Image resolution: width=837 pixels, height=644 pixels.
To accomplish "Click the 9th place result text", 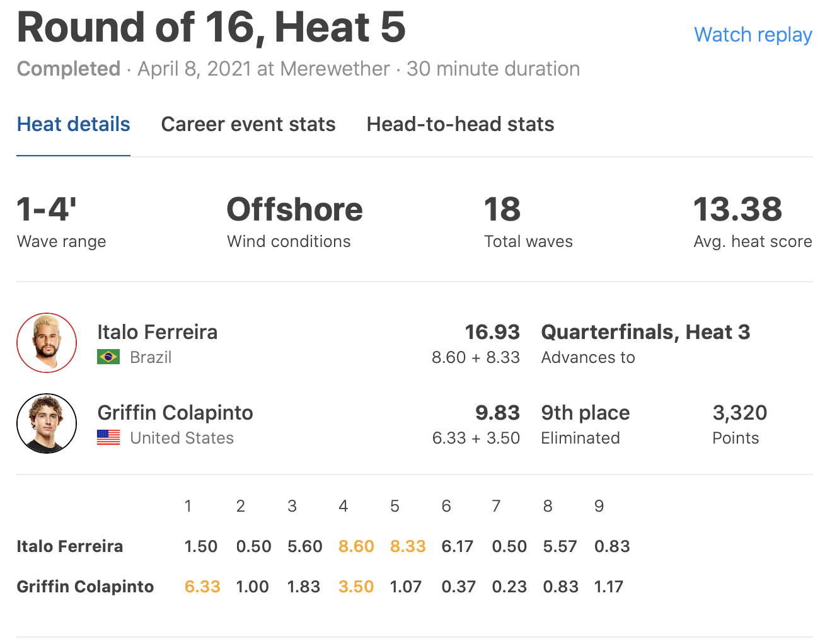I will (585, 413).
